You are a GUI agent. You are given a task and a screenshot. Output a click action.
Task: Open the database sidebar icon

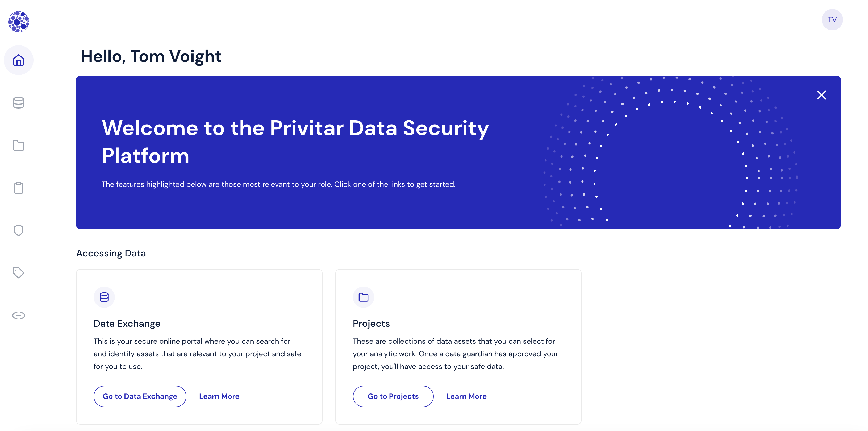[x=19, y=103]
